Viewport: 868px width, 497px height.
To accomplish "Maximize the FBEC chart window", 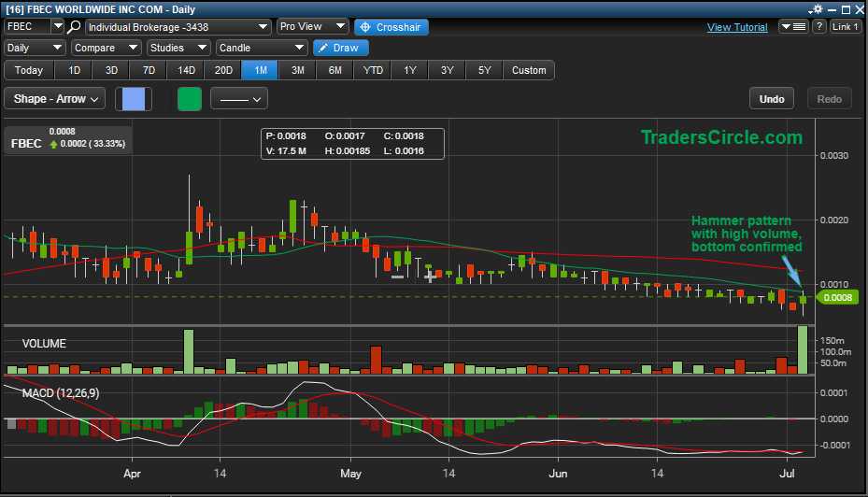I will click(x=846, y=9).
